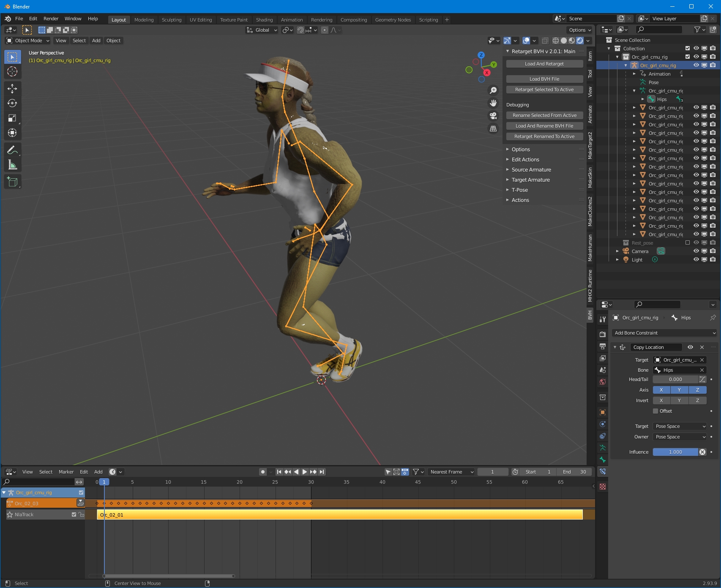Screen dimensions: 721x588
Task: Open the Bone Constraint properties tab
Action: tap(603, 471)
